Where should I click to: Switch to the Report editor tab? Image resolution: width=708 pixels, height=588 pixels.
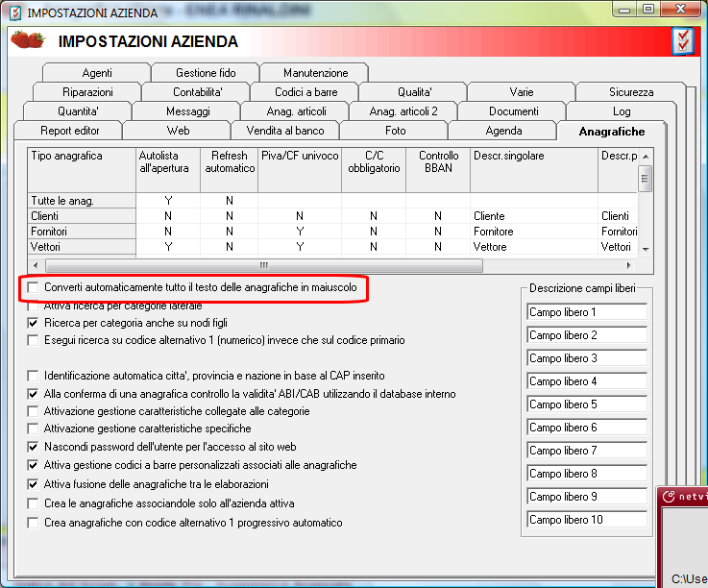coord(69,131)
